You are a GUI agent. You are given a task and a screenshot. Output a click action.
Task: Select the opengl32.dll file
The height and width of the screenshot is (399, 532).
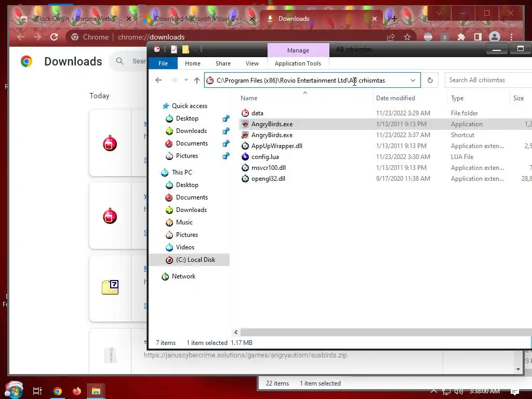coord(268,179)
